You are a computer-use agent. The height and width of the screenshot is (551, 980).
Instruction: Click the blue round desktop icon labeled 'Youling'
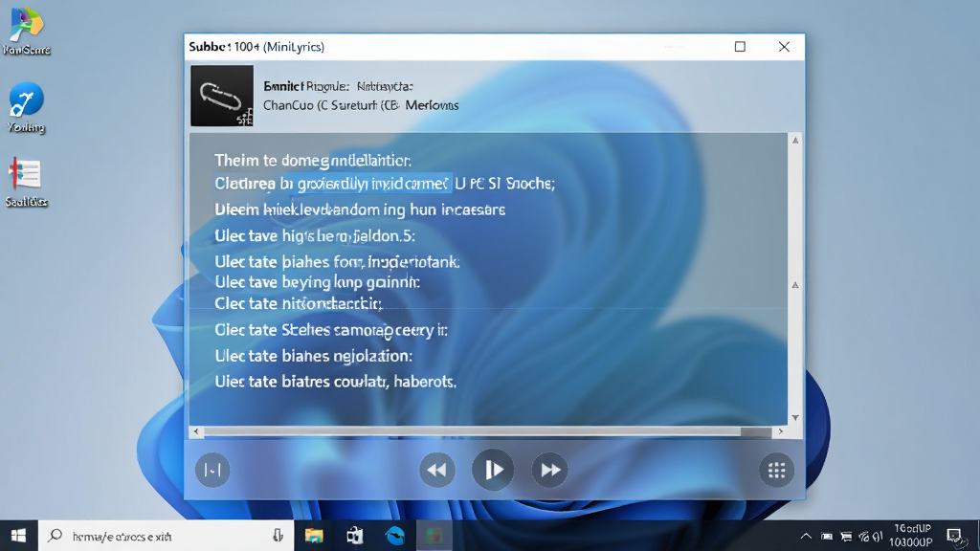(26, 107)
